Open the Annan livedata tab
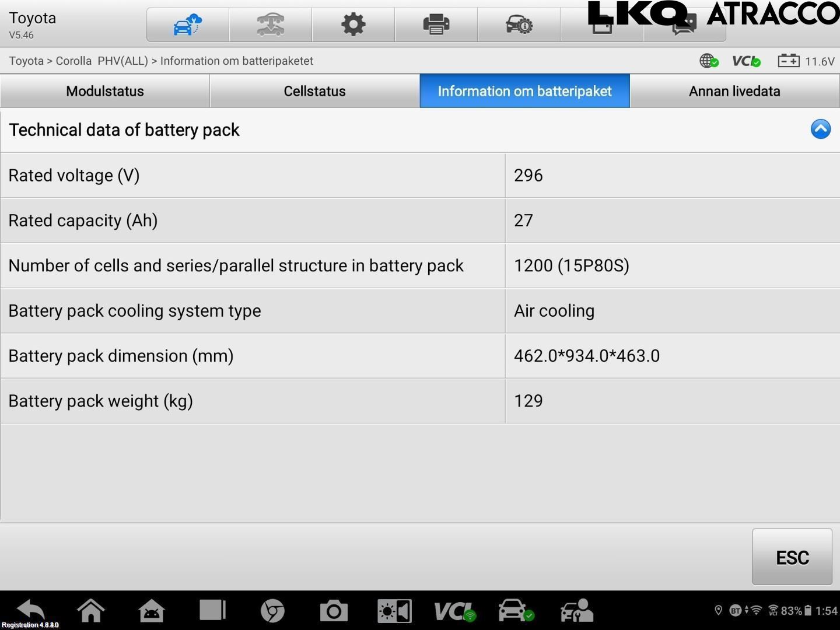This screenshot has height=630, width=840. [734, 91]
